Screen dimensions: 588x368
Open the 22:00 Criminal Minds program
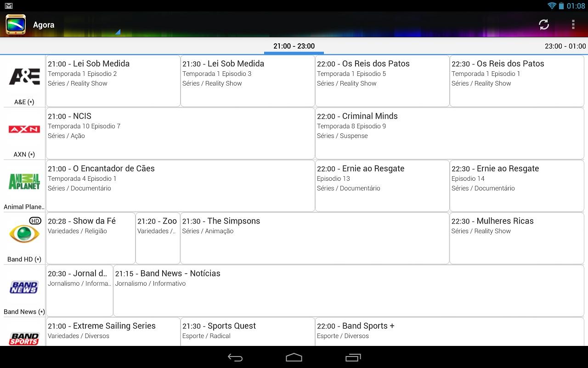pyautogui.click(x=449, y=133)
